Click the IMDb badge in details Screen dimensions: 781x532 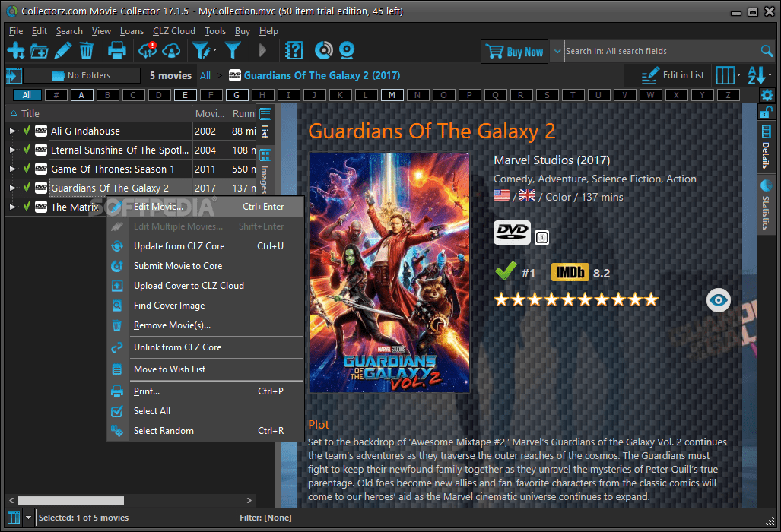pos(570,273)
